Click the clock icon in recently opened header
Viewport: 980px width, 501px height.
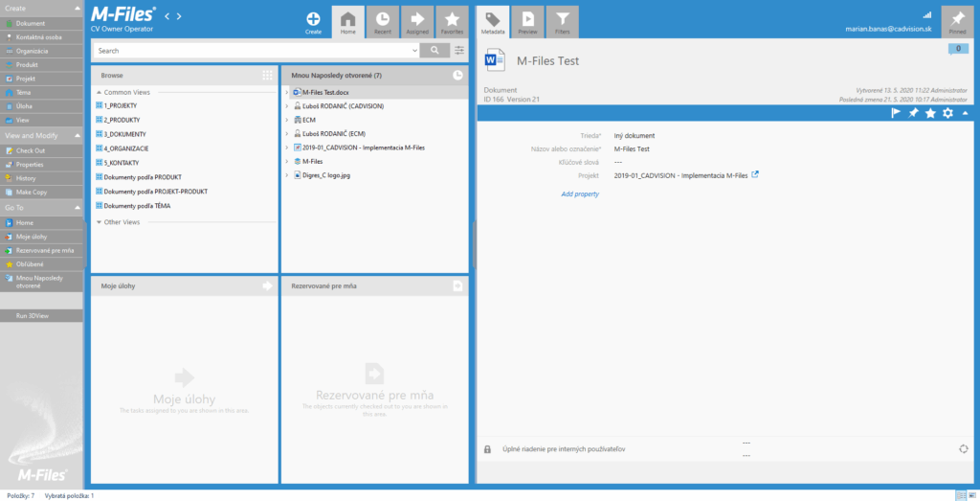[458, 75]
